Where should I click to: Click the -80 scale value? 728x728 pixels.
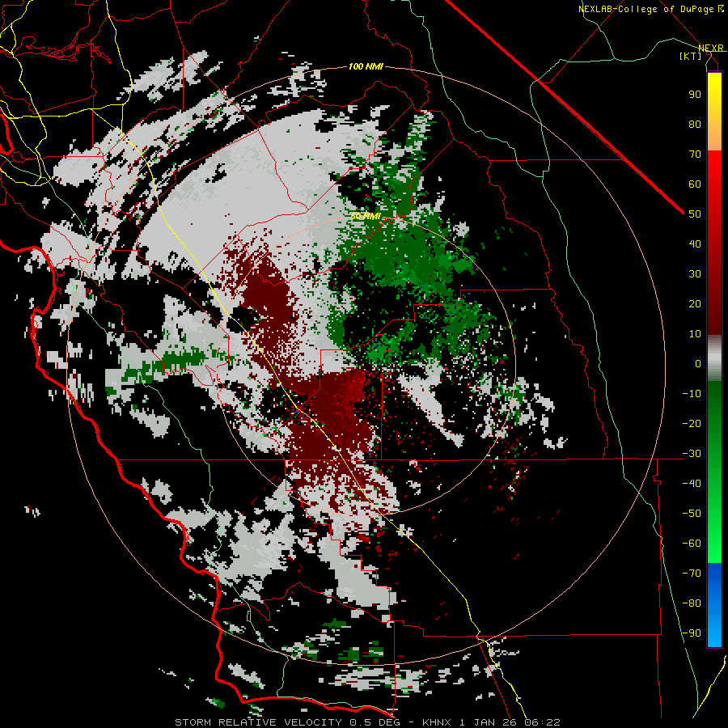[x=692, y=603]
